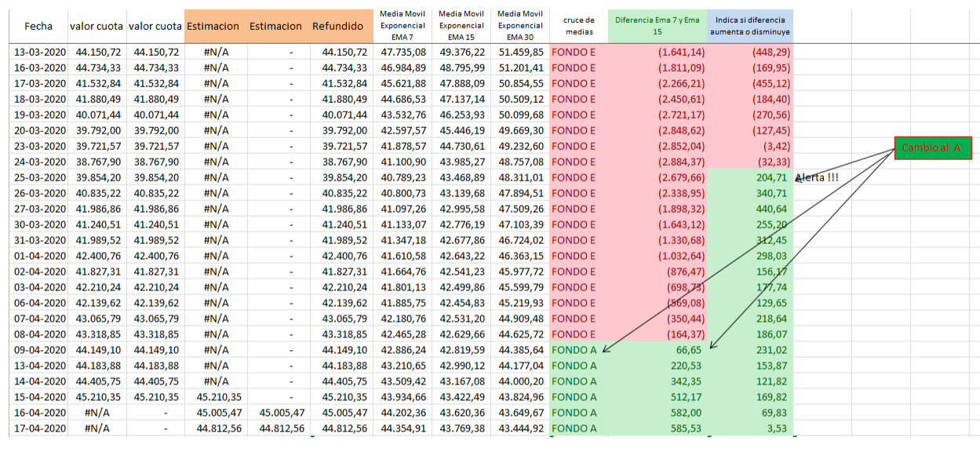Click change value 204,71
The height and width of the screenshot is (463, 980).
750,177
